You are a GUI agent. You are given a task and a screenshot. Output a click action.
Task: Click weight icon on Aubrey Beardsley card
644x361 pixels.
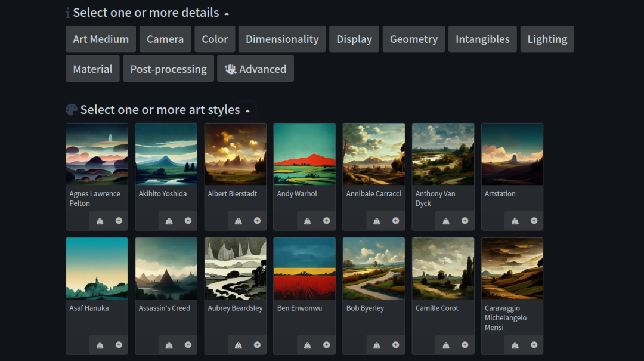pyautogui.click(x=238, y=345)
